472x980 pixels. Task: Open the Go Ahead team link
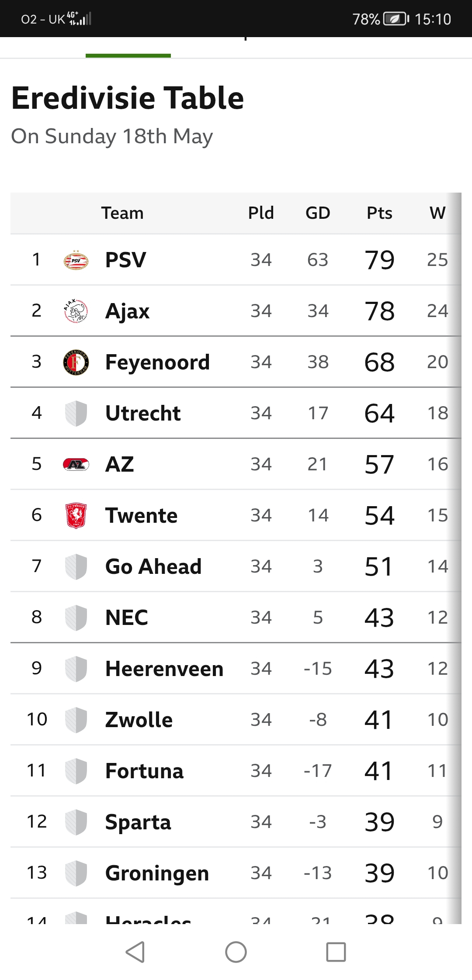(x=153, y=566)
